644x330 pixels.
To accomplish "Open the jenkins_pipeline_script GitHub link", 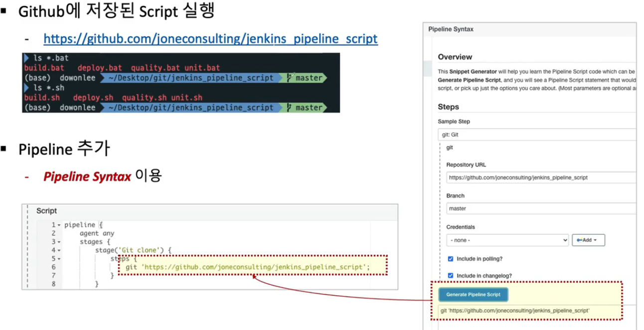I will pos(210,38).
